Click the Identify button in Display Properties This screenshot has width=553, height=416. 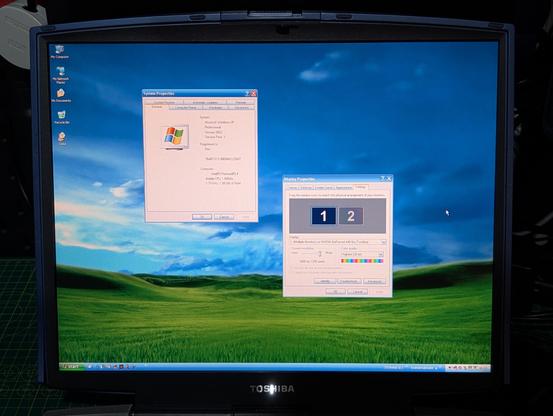tap(325, 281)
